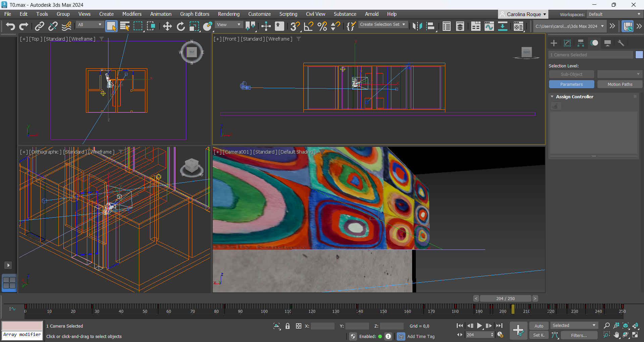644x342 pixels.
Task: Open the Create Selection Set dropdown
Action: [383, 24]
